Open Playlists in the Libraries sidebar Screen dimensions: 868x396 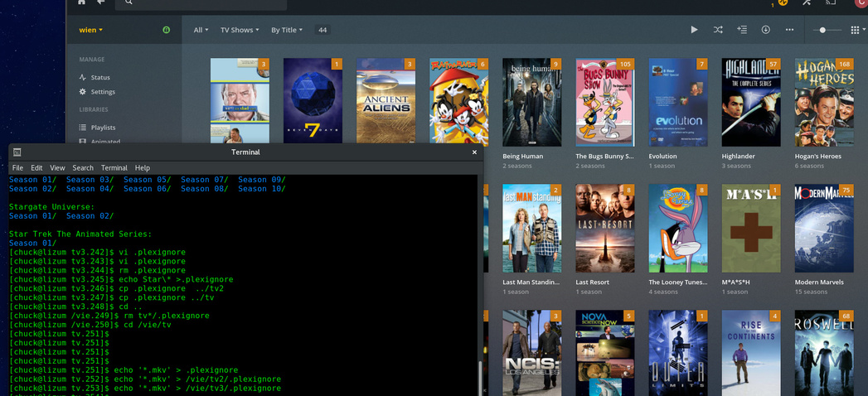103,128
